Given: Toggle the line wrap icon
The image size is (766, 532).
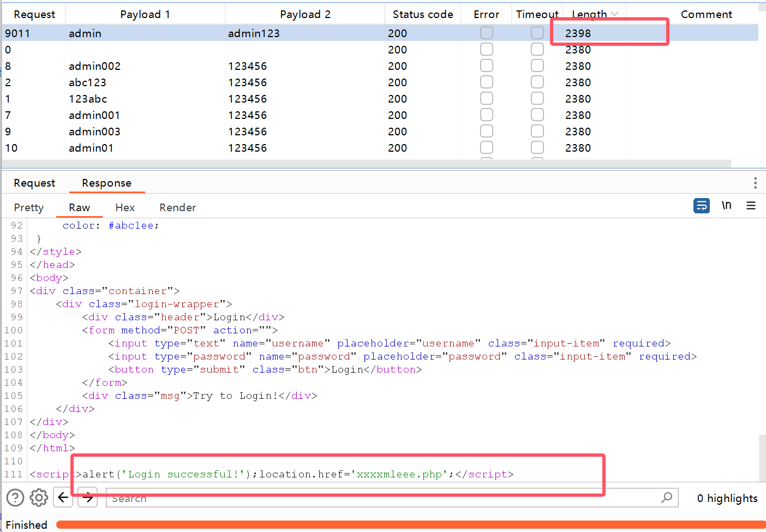Looking at the screenshot, I should pos(701,206).
